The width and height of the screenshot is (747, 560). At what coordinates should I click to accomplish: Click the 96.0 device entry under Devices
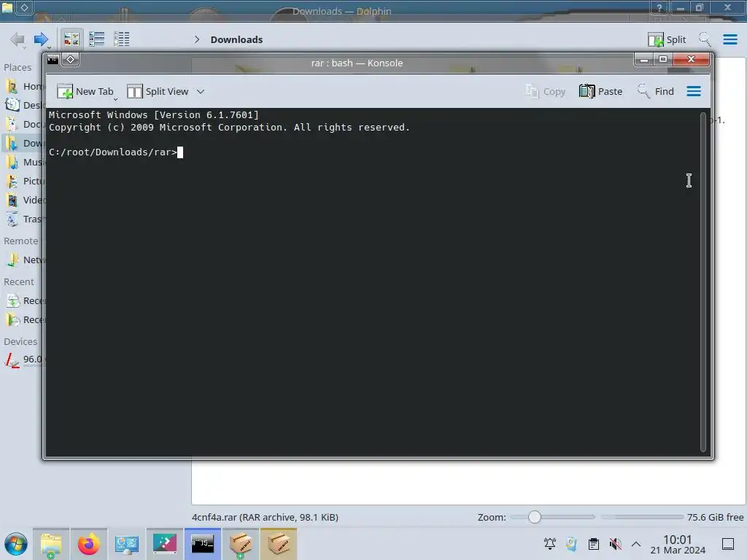tap(24, 359)
